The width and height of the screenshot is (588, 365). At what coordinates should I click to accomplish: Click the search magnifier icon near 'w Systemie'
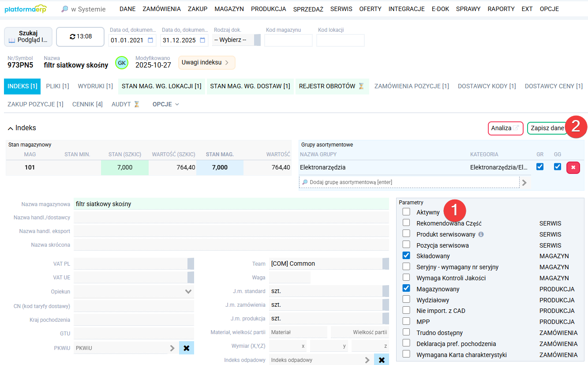coord(64,8)
